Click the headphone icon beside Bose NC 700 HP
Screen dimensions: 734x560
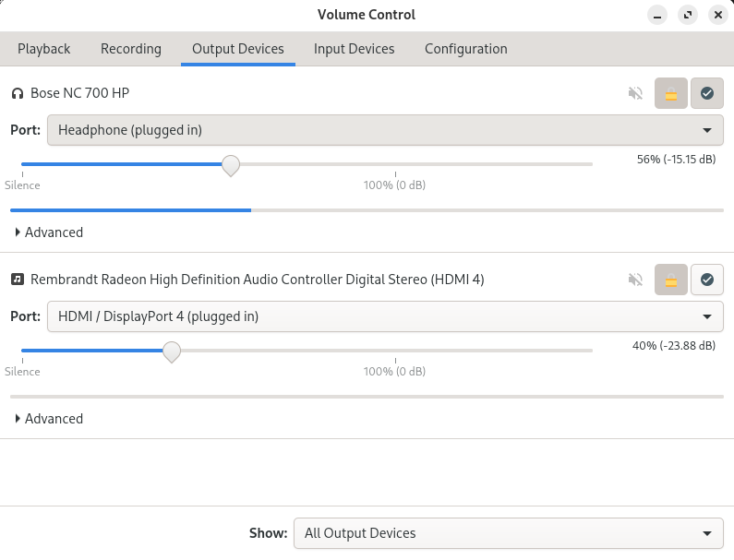(18, 93)
